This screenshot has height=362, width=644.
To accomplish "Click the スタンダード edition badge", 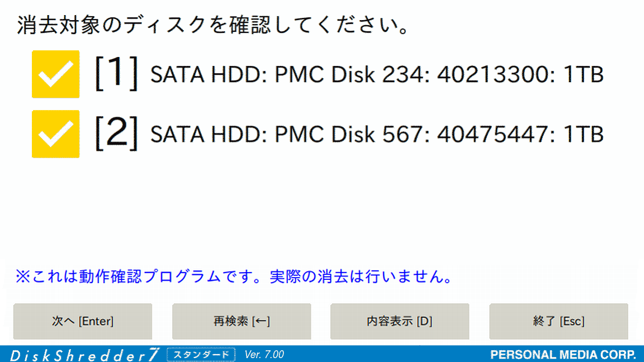I will (x=201, y=355).
